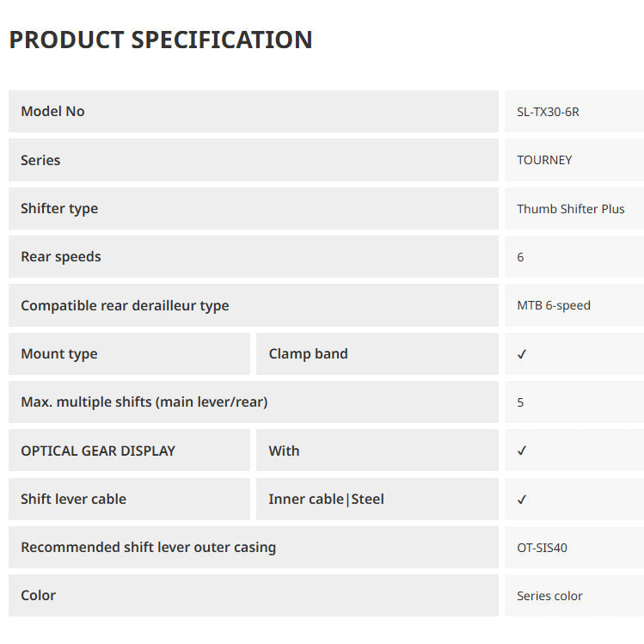Select the OT-SIS40 outer casing value
This screenshot has height=644, width=644.
542,548
